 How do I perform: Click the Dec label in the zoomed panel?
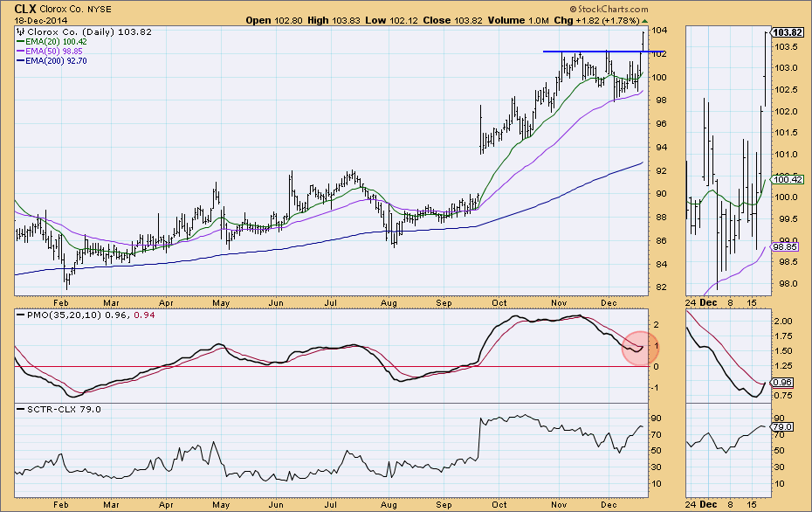(708, 302)
